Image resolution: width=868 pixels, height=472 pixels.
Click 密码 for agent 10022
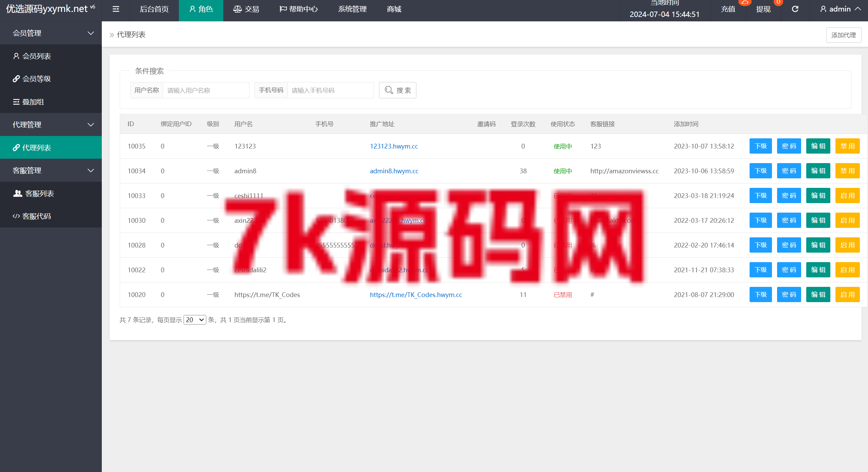789,270
